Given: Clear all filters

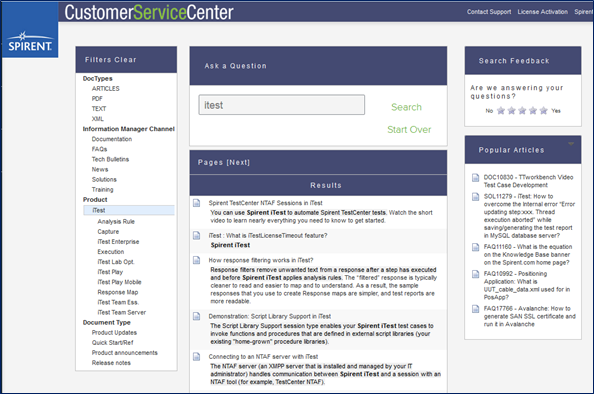Looking at the screenshot, I should pos(125,60).
